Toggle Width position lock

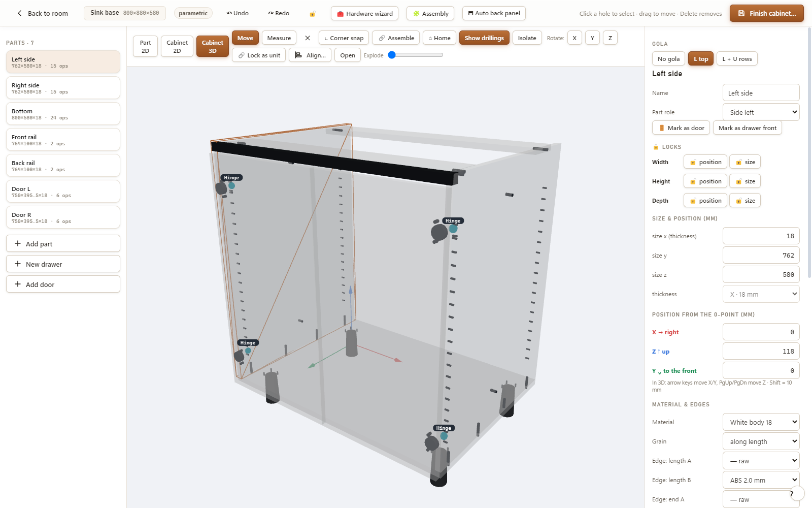705,162
